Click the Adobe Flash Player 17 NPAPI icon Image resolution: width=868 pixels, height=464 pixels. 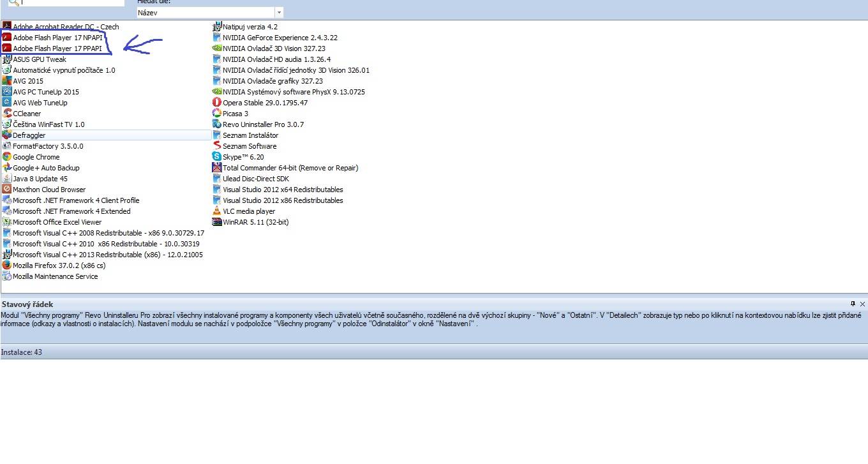click(x=7, y=38)
